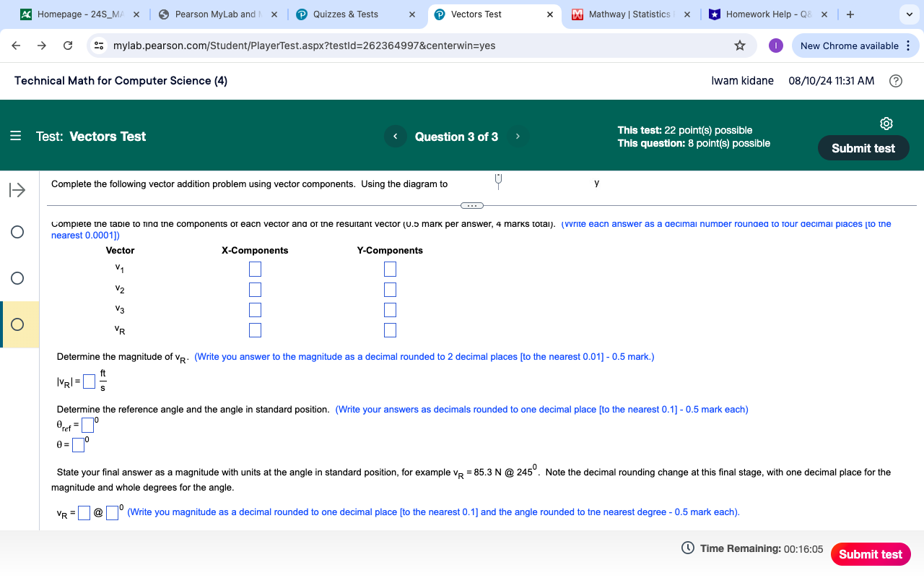
Task: Reload the page with the refresh icon
Action: [x=67, y=45]
